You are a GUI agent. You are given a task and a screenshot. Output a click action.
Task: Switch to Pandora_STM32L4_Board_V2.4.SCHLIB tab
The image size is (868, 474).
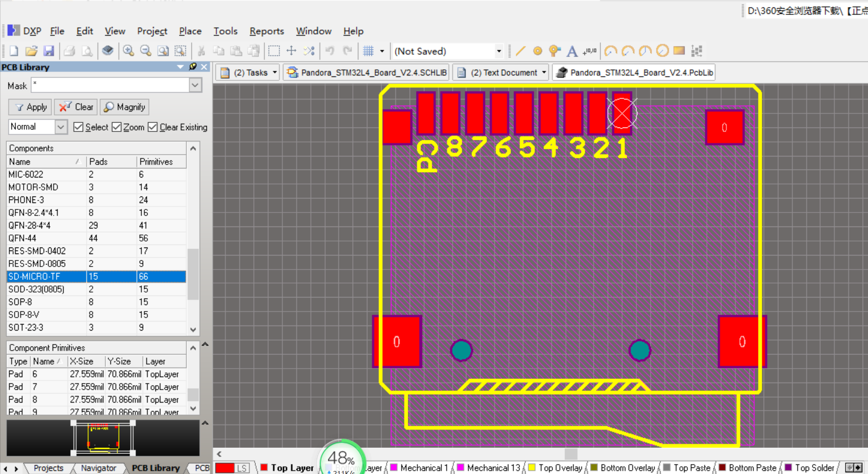coord(366,72)
